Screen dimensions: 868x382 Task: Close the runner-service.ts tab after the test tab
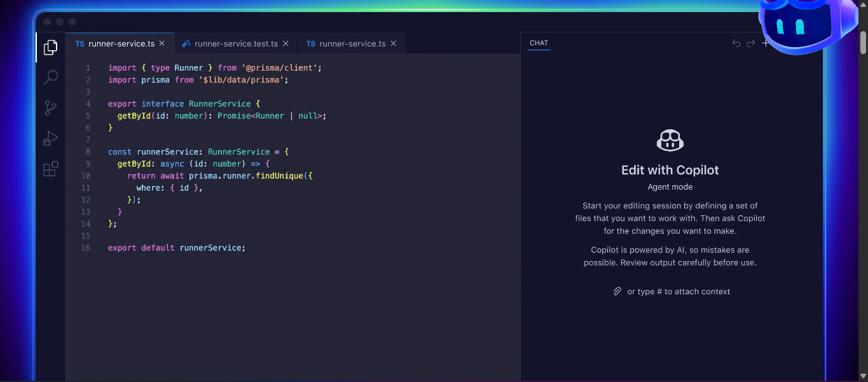(x=394, y=43)
